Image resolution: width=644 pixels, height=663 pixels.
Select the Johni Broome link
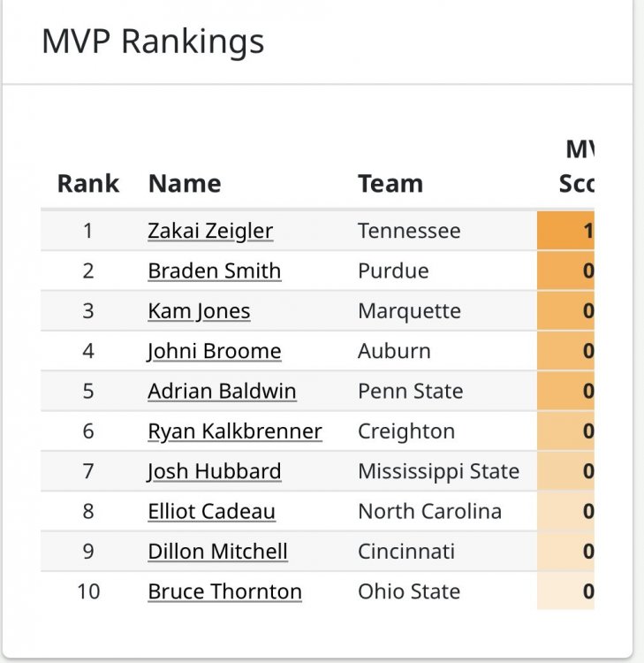coord(215,351)
